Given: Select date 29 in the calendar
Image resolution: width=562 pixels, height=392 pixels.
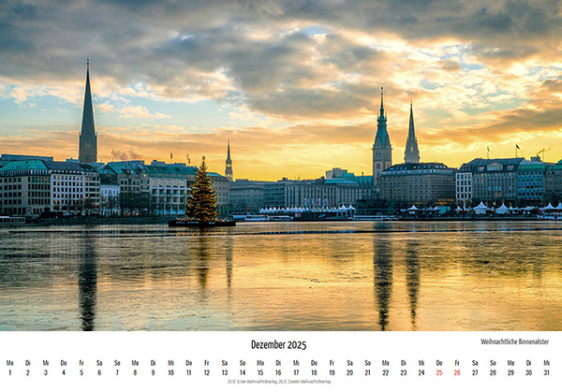Looking at the screenshot, I should pos(510,372).
